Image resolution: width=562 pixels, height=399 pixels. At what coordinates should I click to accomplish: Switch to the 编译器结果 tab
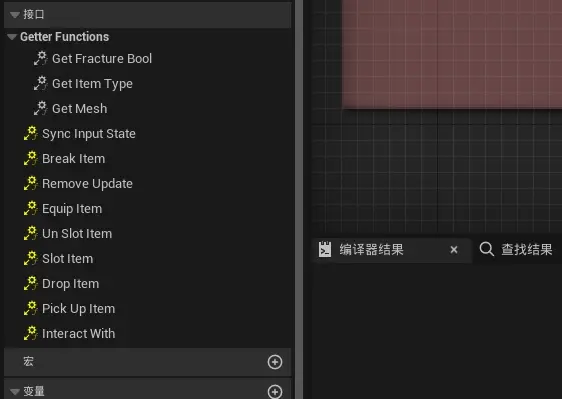[x=372, y=250]
